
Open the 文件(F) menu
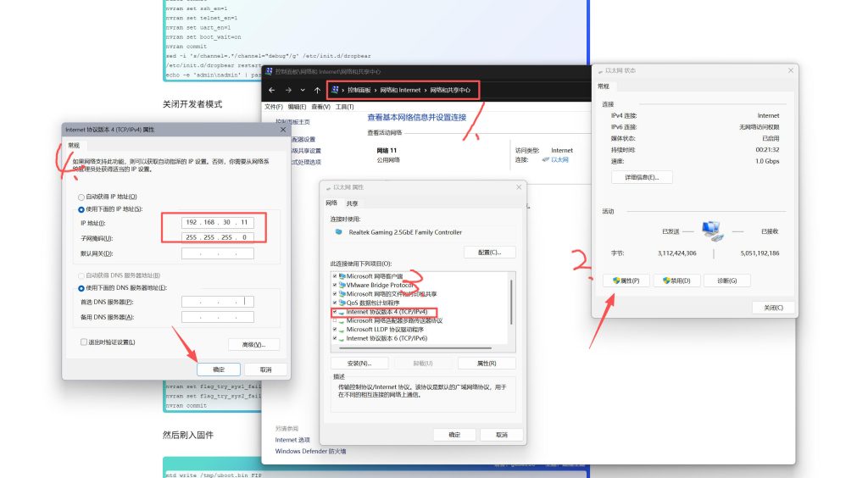click(274, 107)
